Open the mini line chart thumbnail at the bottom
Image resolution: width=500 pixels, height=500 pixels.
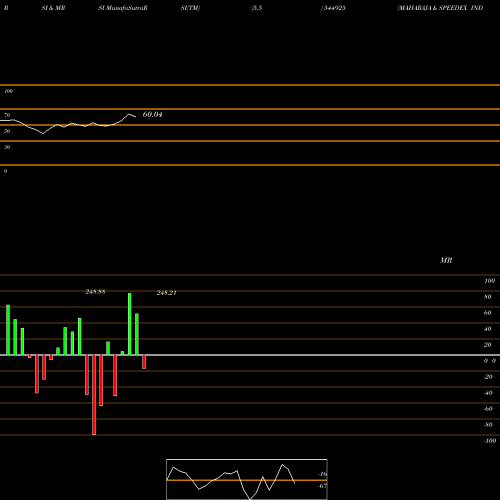tap(247, 479)
